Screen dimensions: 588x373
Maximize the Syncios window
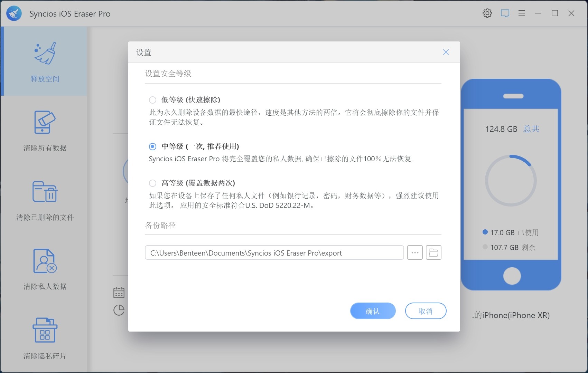pos(555,13)
